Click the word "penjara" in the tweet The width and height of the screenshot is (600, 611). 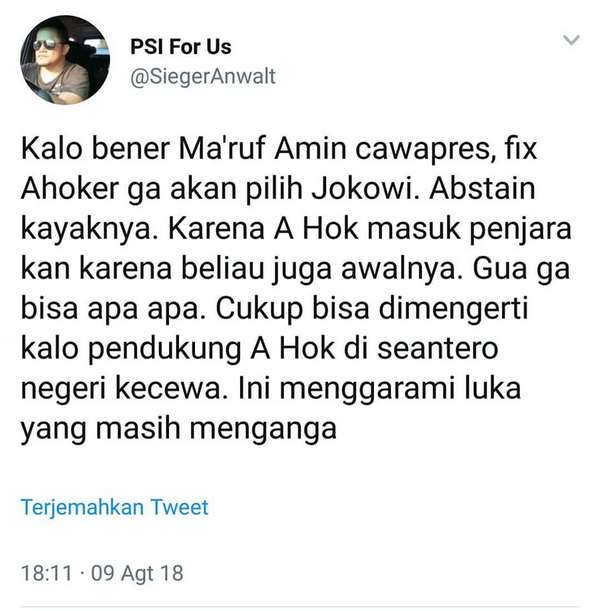pyautogui.click(x=520, y=230)
